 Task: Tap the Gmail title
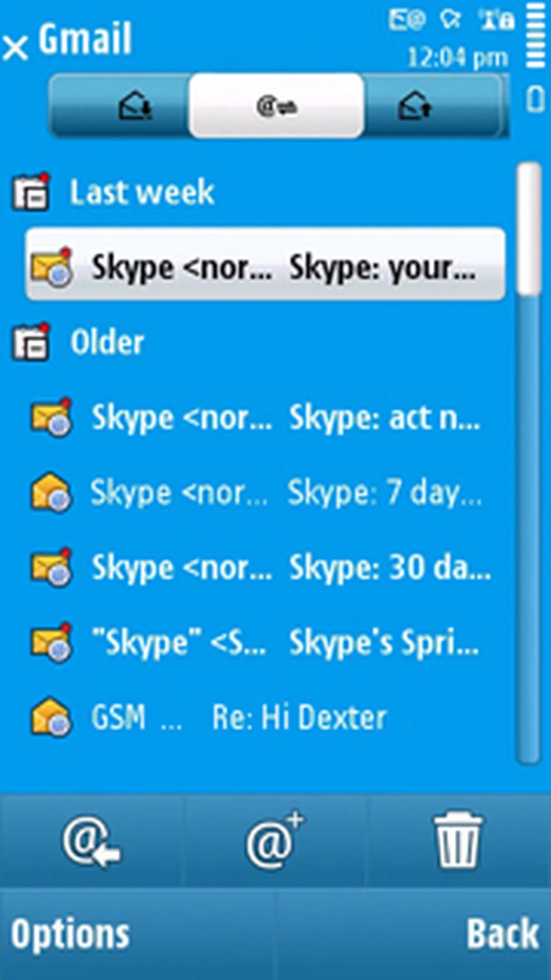[x=85, y=39]
